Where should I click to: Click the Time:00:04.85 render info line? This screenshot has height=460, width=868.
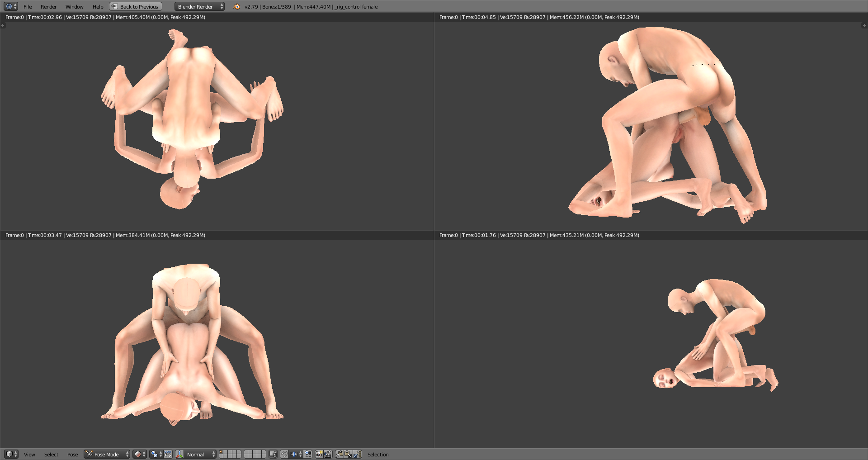coord(539,17)
